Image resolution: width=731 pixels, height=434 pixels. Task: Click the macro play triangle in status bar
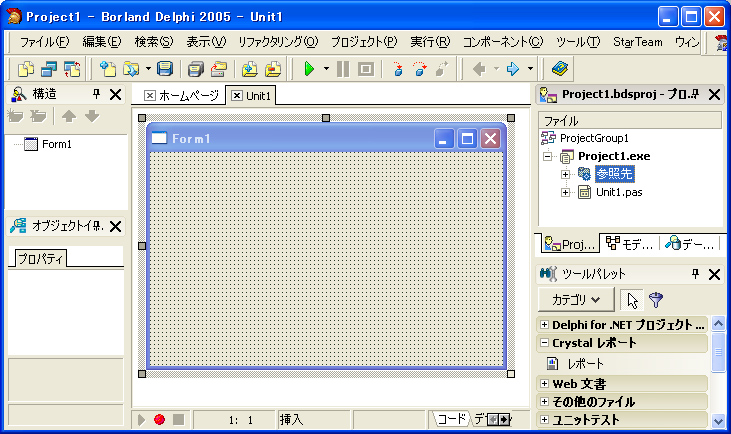(141, 420)
